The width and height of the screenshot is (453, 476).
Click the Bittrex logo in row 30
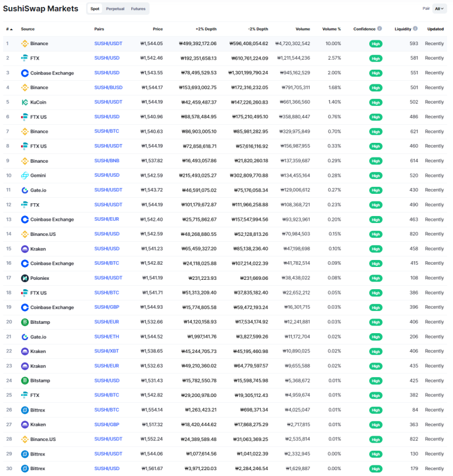tap(25, 469)
